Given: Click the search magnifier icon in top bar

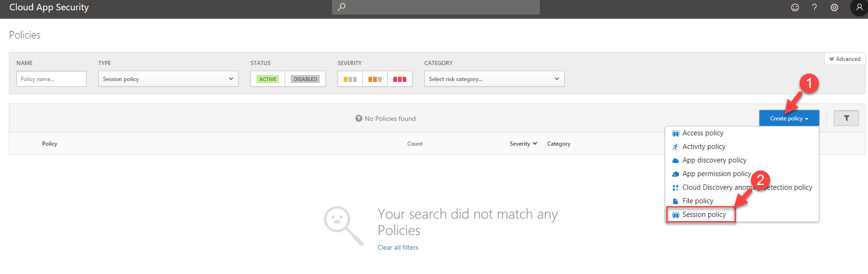Looking at the screenshot, I should (x=342, y=7).
